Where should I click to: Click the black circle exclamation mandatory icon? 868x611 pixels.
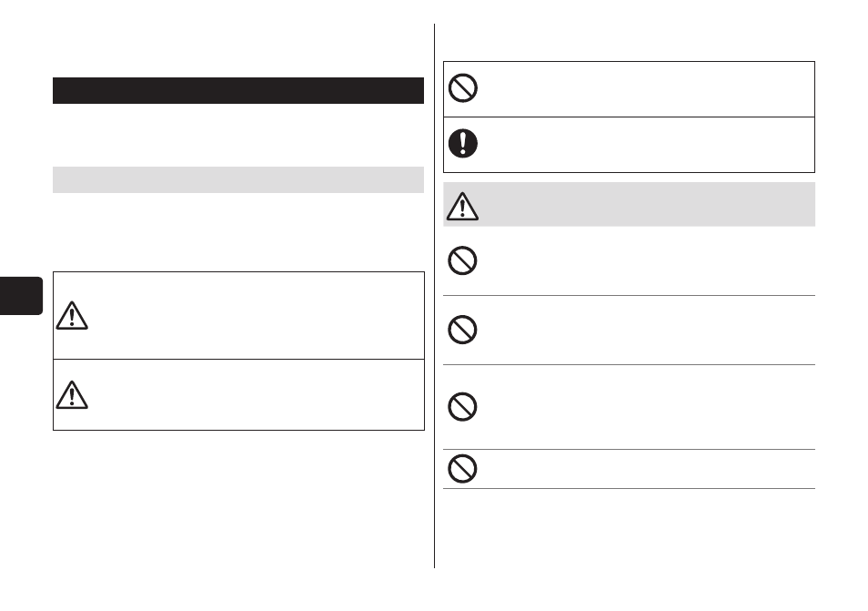(463, 144)
